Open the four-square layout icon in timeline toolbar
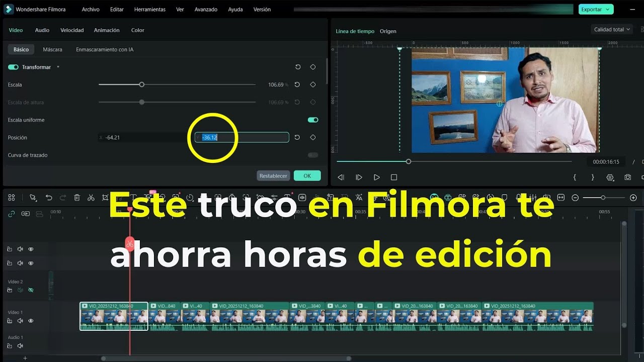Screen dimensions: 644x362 [12, 198]
